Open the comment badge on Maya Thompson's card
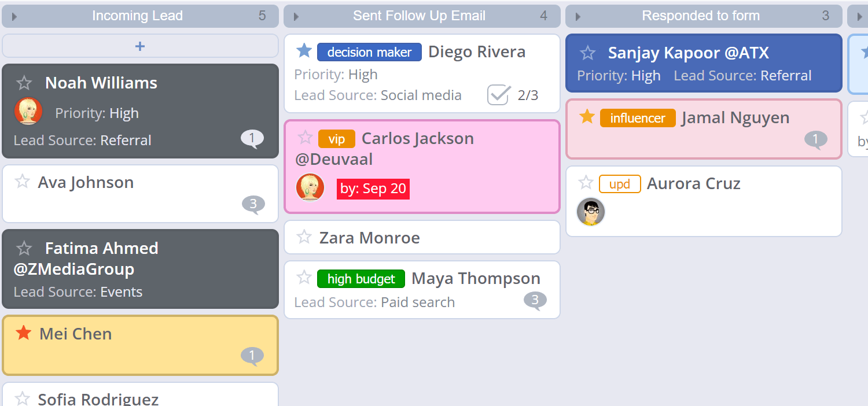Screen dimensions: 868x406 [x=535, y=301]
